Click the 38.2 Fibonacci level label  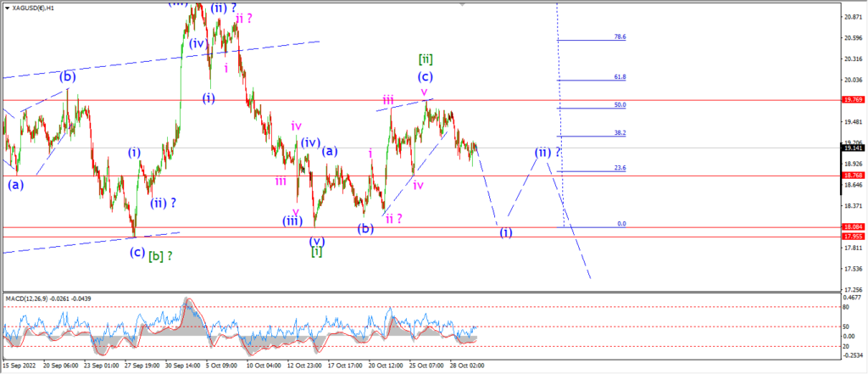coord(620,133)
